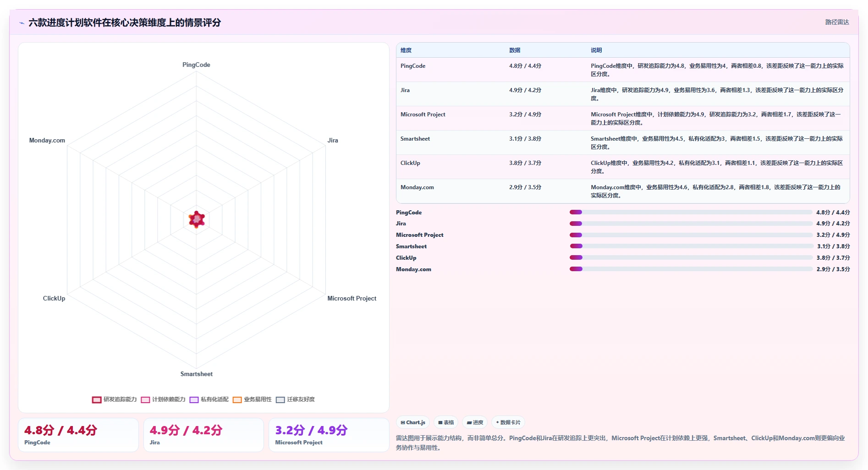Screen dimensions: 868x470
Task: Click the ClickUp radar axis label
Action: [x=54, y=298]
